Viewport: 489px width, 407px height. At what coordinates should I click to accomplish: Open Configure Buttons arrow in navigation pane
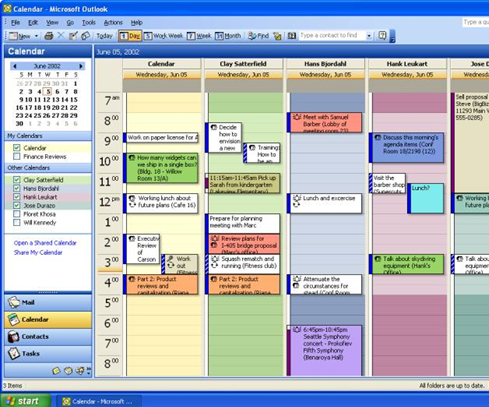(89, 370)
